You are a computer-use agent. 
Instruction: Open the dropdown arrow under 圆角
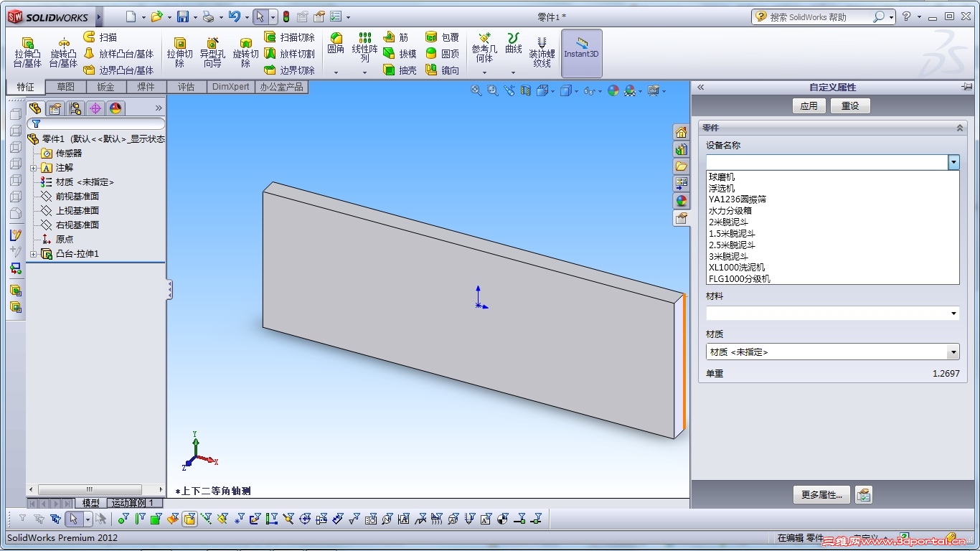pyautogui.click(x=336, y=72)
